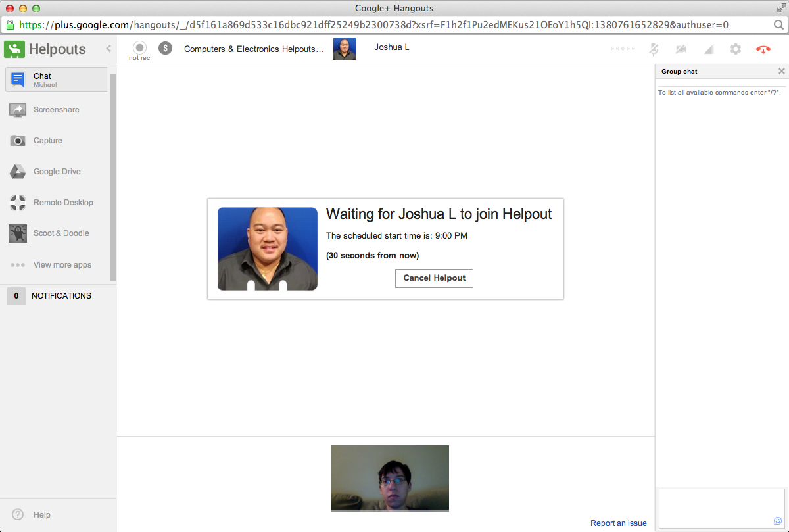Click the dollar payment icon
Image resolution: width=789 pixels, height=532 pixels.
166,48
